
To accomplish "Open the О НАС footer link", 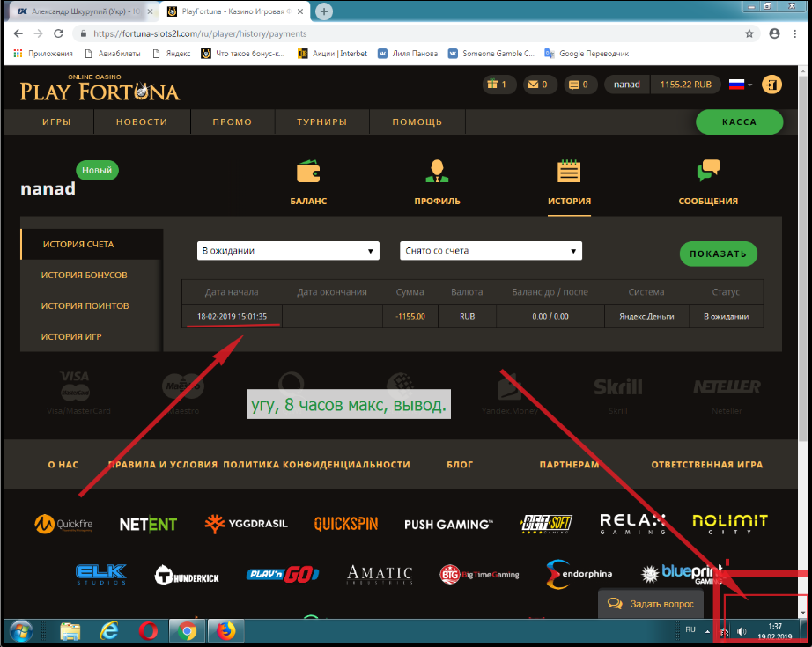I will [63, 464].
